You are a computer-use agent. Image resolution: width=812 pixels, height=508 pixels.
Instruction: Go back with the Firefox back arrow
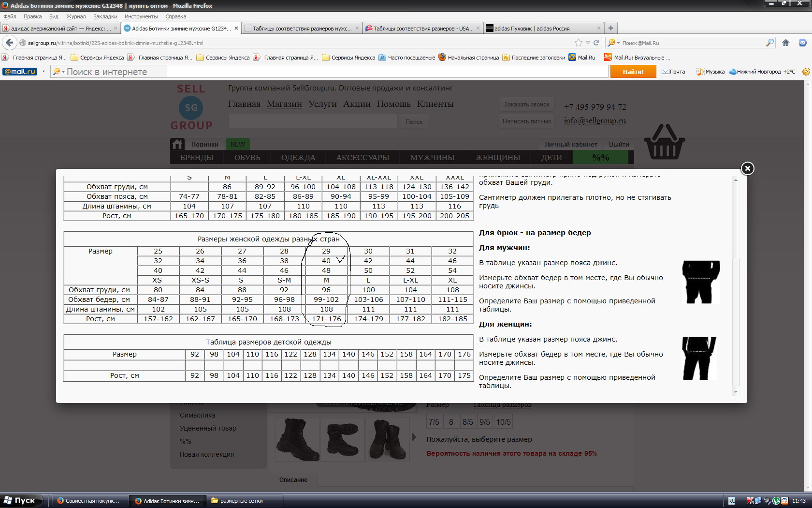tap(10, 43)
